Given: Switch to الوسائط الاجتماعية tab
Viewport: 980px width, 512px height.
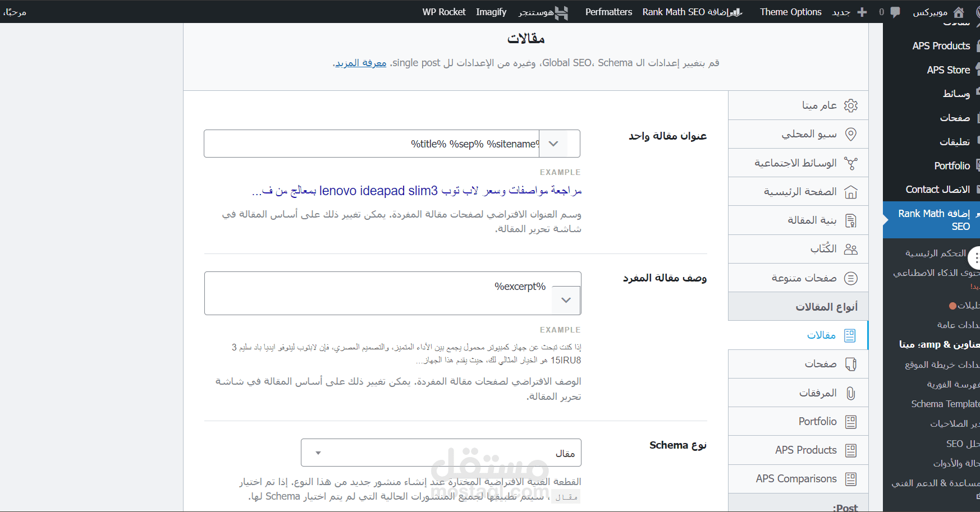Looking at the screenshot, I should pyautogui.click(x=798, y=163).
